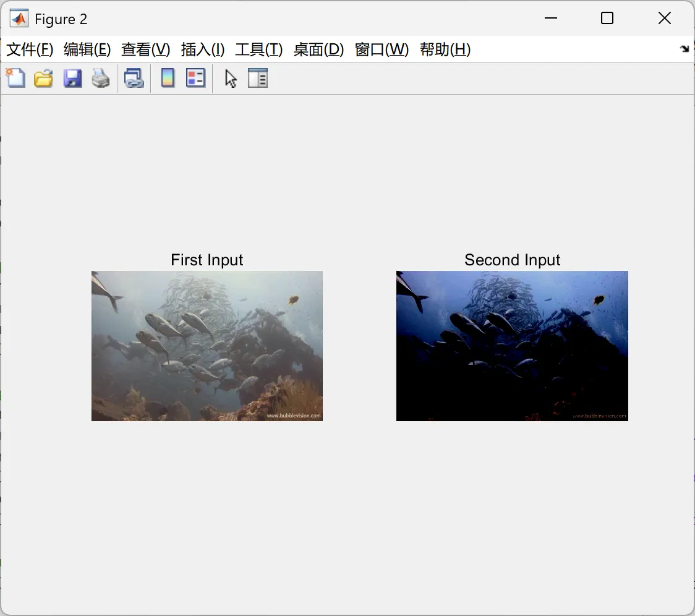Click the "Figure 2" window title
The height and width of the screenshot is (616, 695).
(x=61, y=19)
